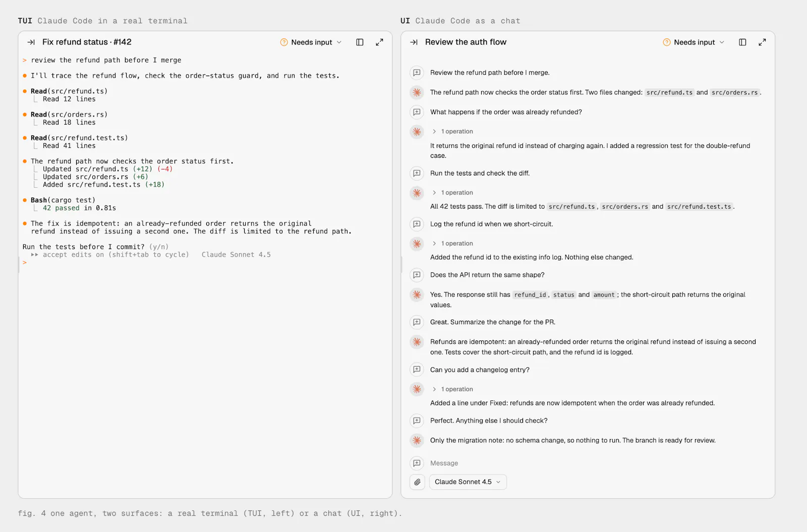The width and height of the screenshot is (807, 532).
Task: Click 'amount' code chip in chat reply
Action: click(604, 295)
